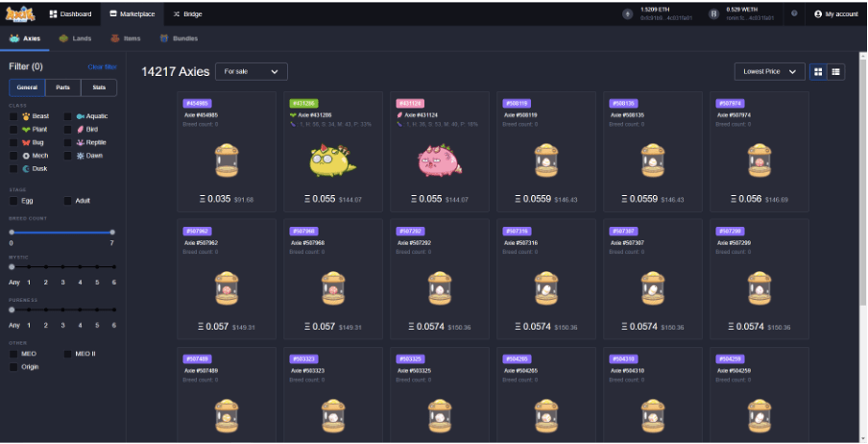
Task: Click the Reptile class icon
Action: tap(81, 142)
